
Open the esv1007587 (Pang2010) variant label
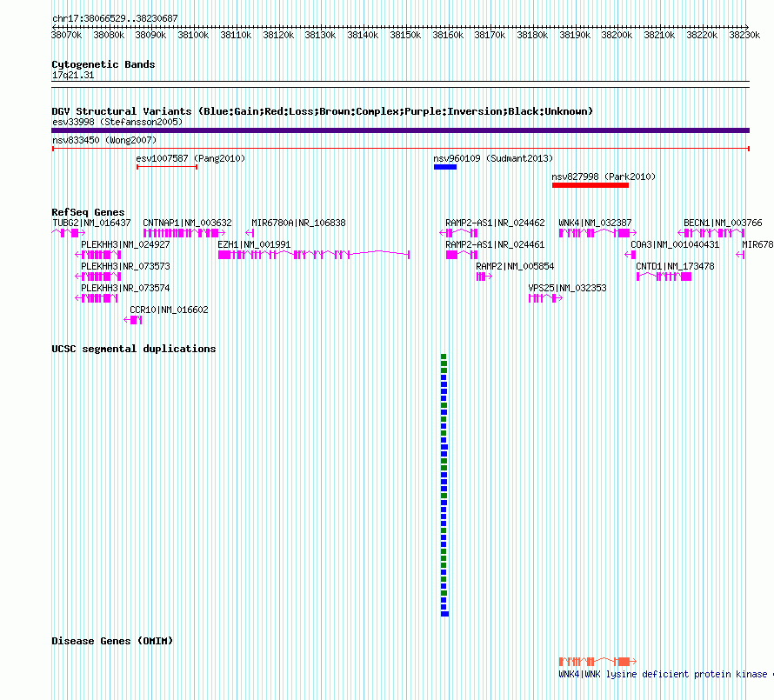(190, 158)
